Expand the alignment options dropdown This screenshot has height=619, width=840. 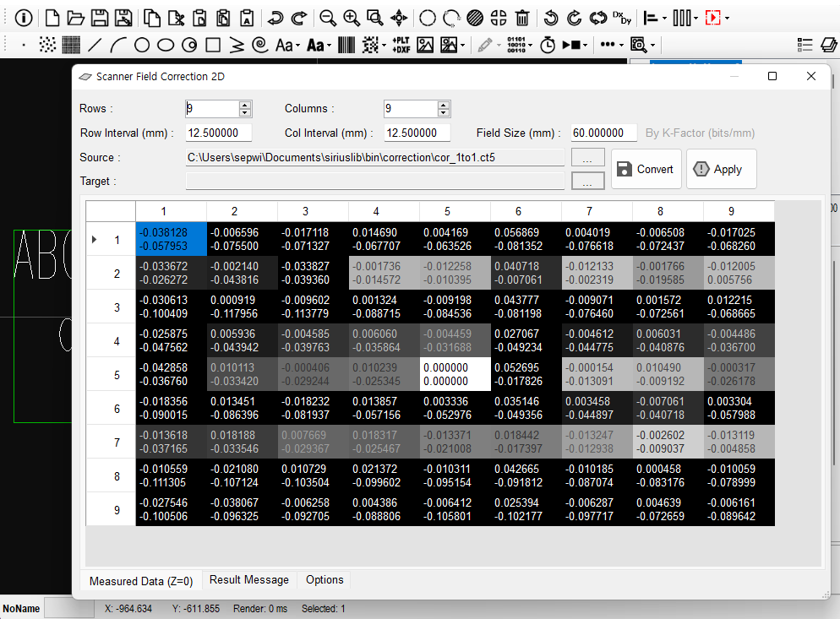(665, 18)
